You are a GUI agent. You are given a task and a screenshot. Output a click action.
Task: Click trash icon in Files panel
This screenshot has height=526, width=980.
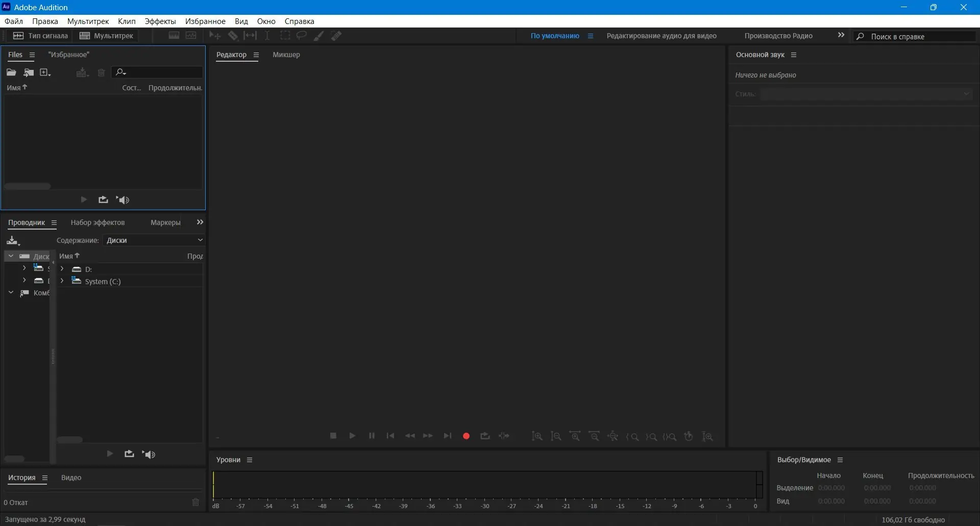(x=101, y=72)
